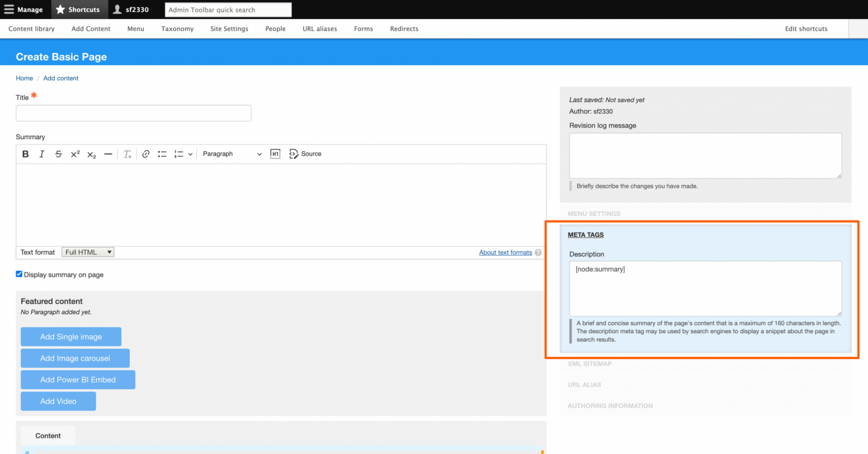Click Add Video button
Screen dimensions: 868x454
point(58,402)
